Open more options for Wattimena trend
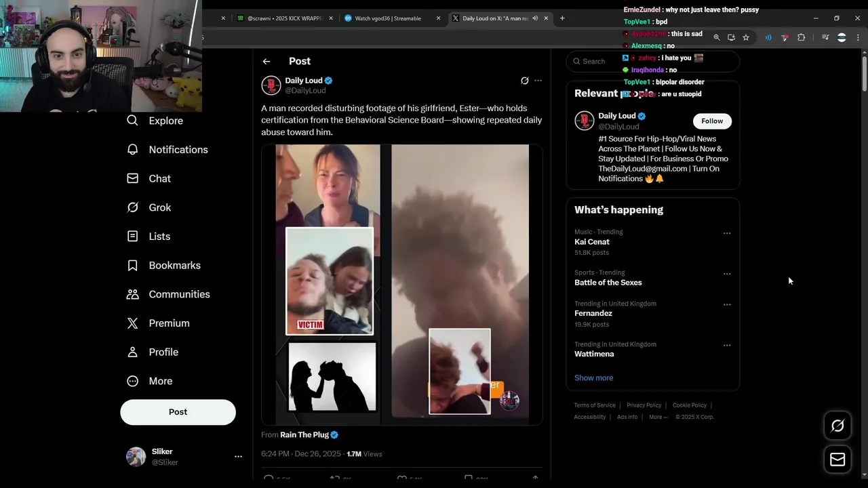 pyautogui.click(x=727, y=346)
